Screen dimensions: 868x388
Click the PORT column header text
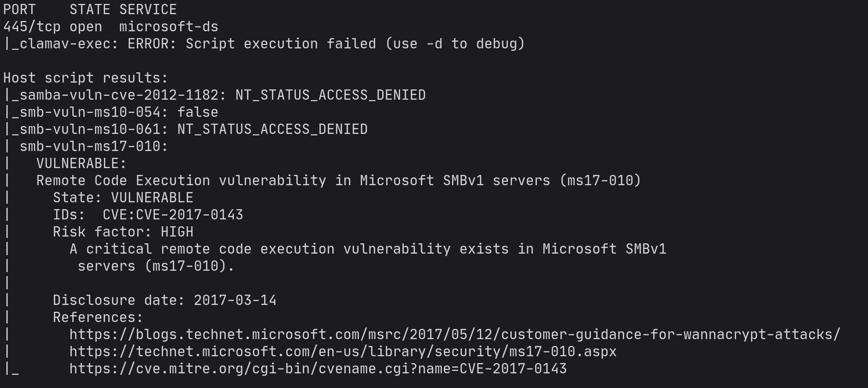[x=20, y=10]
